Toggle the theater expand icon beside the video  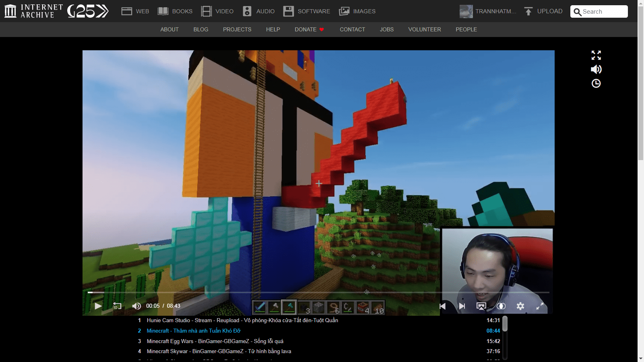pyautogui.click(x=596, y=55)
